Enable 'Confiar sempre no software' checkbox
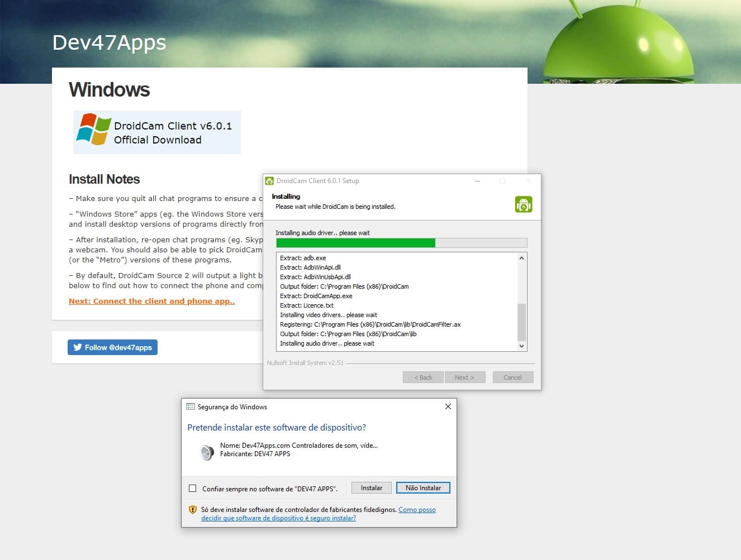Image resolution: width=741 pixels, height=560 pixels. pos(193,489)
